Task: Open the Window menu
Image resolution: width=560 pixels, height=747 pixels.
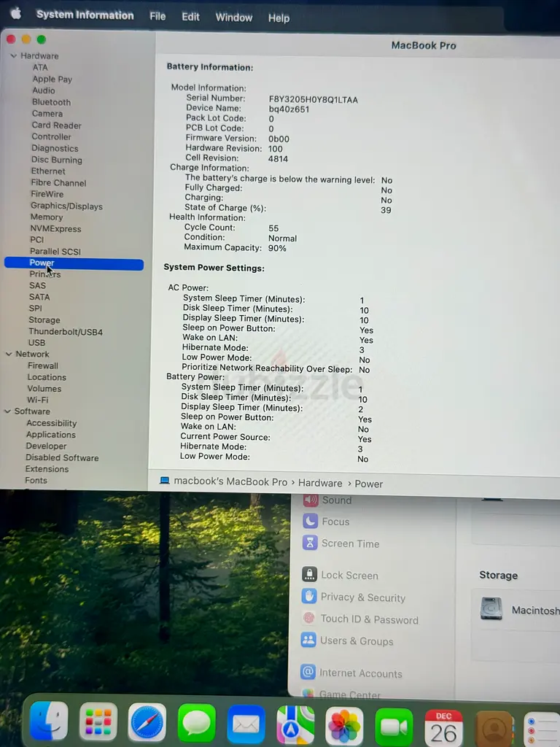Action: 234,18
